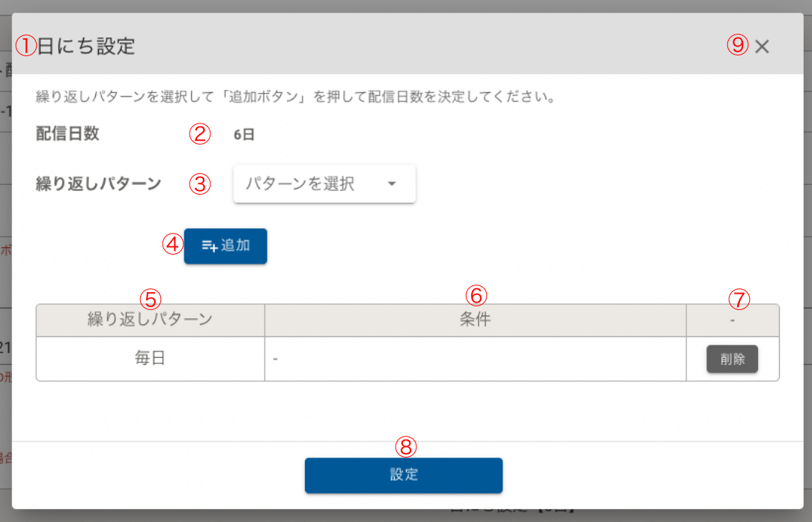Click the list-plus icon on 追加 button
This screenshot has width=812, height=522.
pyautogui.click(x=210, y=246)
